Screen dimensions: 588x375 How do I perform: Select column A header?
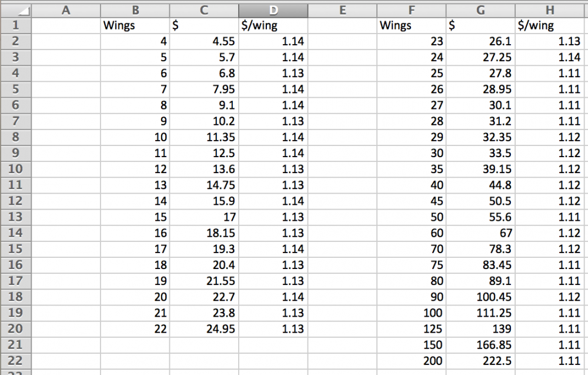[x=66, y=11]
